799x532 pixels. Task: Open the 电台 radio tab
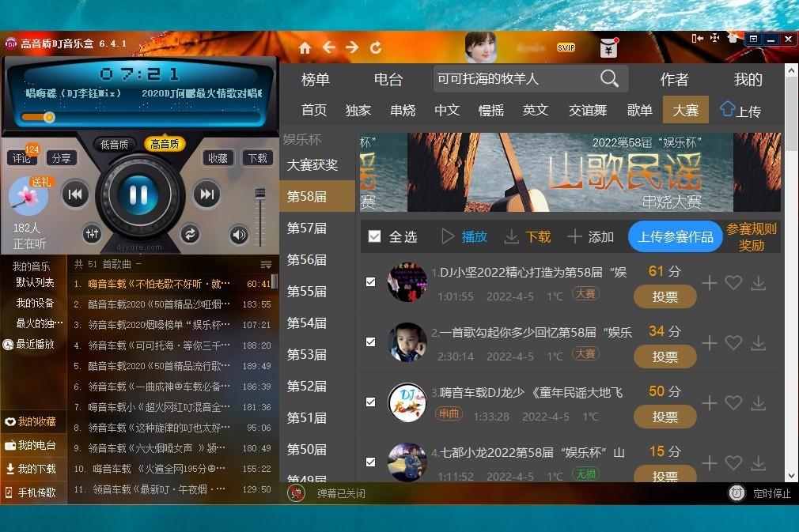tap(388, 79)
